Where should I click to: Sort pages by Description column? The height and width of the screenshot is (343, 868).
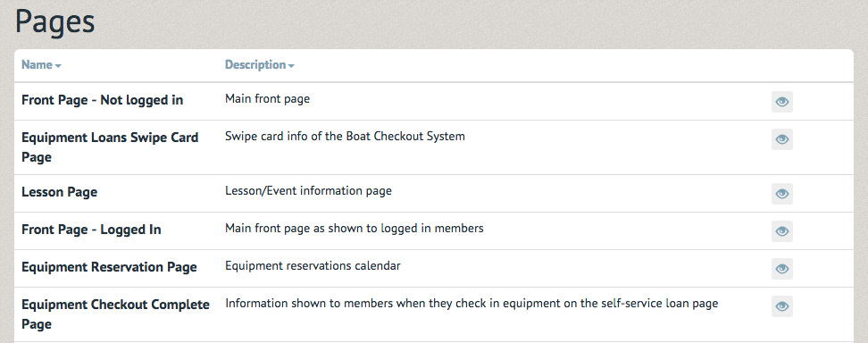point(259,65)
